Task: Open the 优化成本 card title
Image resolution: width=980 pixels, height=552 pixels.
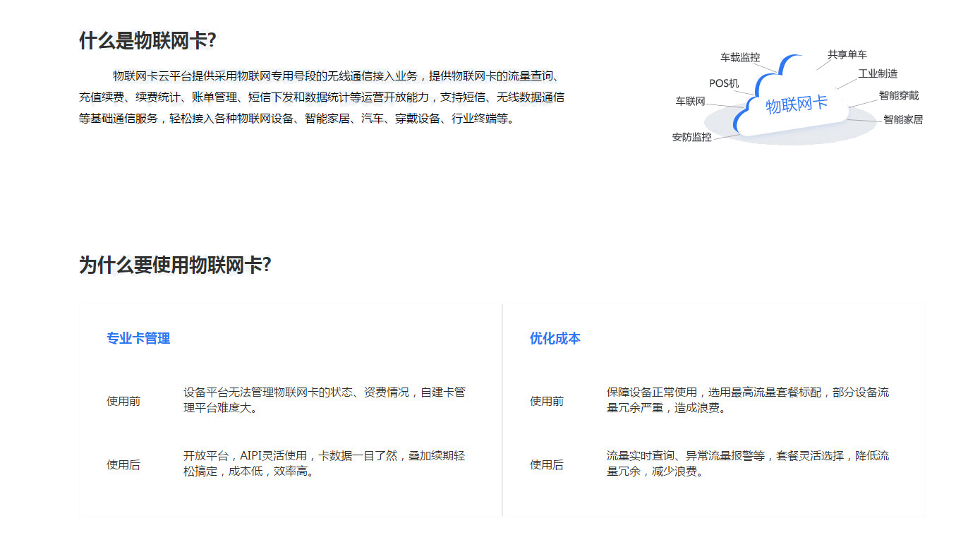Action: (x=555, y=339)
